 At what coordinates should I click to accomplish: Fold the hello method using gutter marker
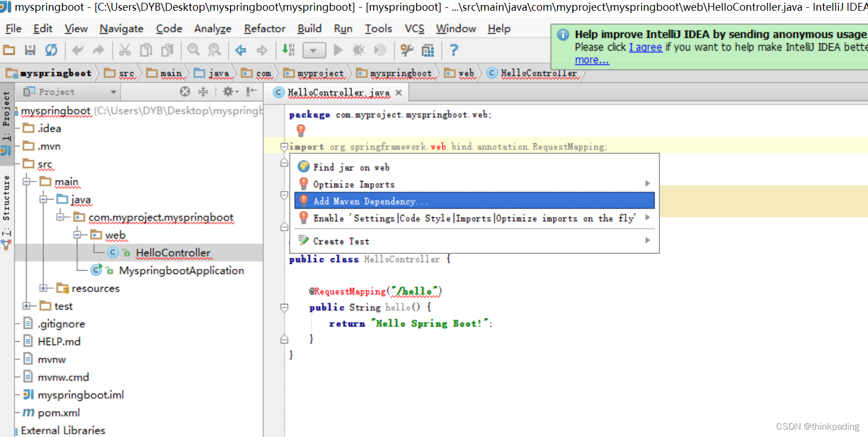point(284,308)
